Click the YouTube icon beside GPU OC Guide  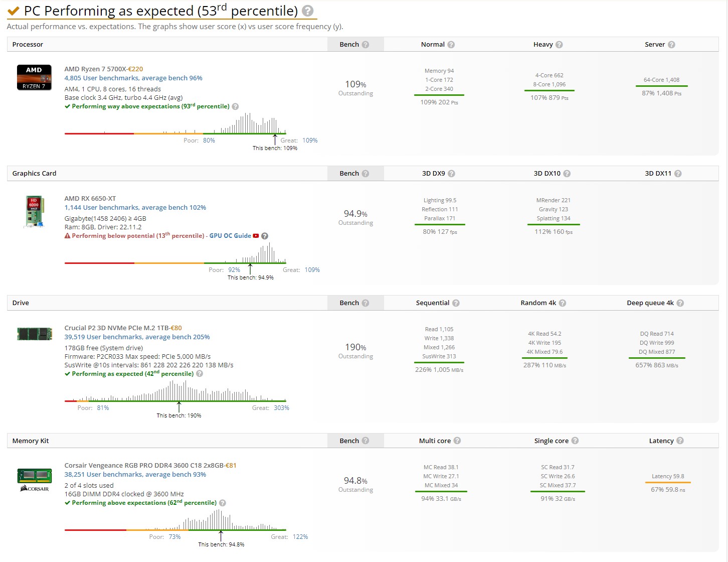point(256,236)
